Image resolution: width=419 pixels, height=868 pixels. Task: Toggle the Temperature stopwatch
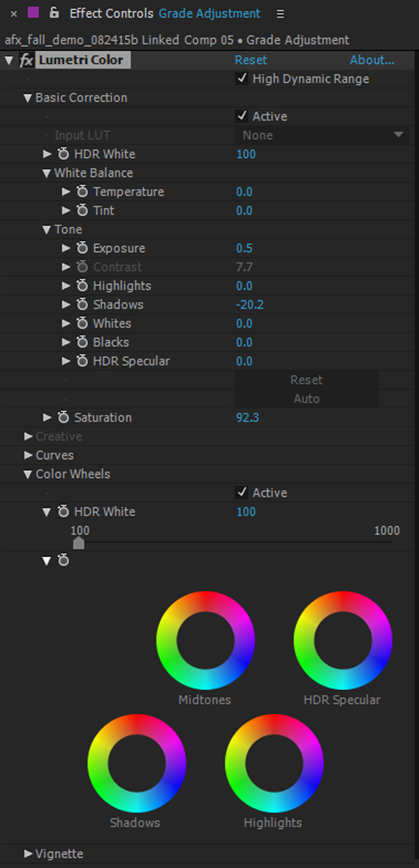pos(82,191)
